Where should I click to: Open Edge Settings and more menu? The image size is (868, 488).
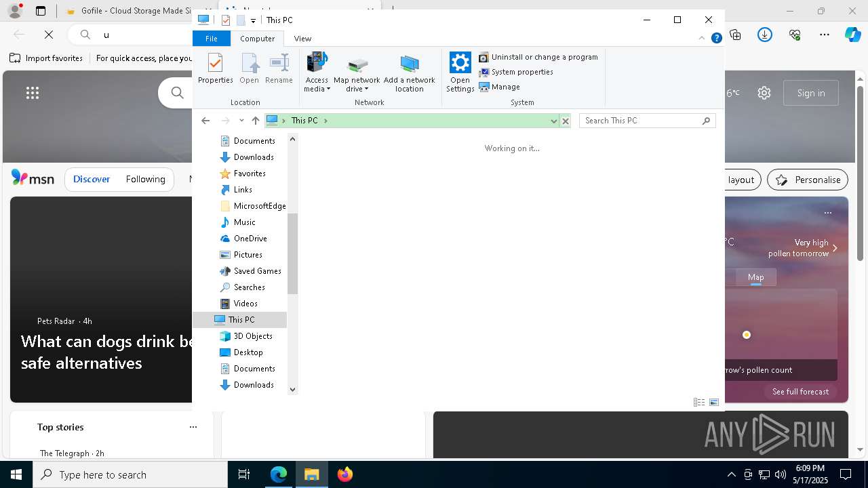[825, 35]
